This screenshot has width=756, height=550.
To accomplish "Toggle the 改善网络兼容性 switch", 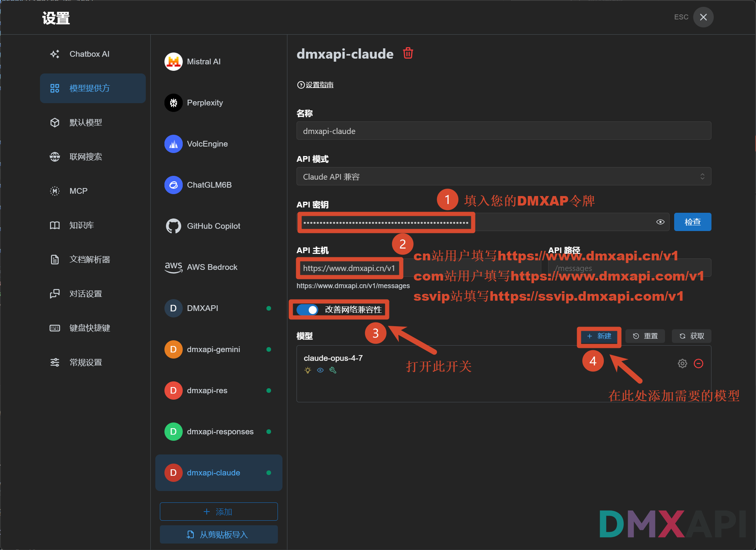I will (308, 310).
